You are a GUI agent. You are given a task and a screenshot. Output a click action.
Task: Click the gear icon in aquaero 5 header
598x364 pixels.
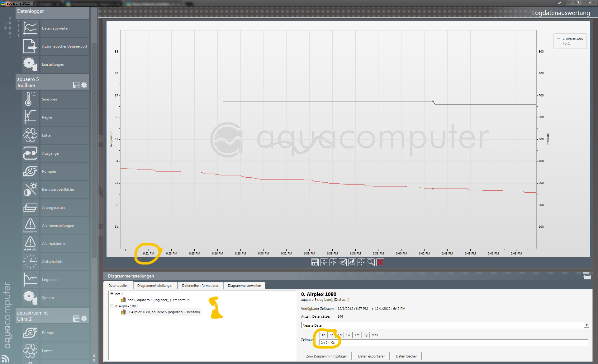pyautogui.click(x=84, y=85)
